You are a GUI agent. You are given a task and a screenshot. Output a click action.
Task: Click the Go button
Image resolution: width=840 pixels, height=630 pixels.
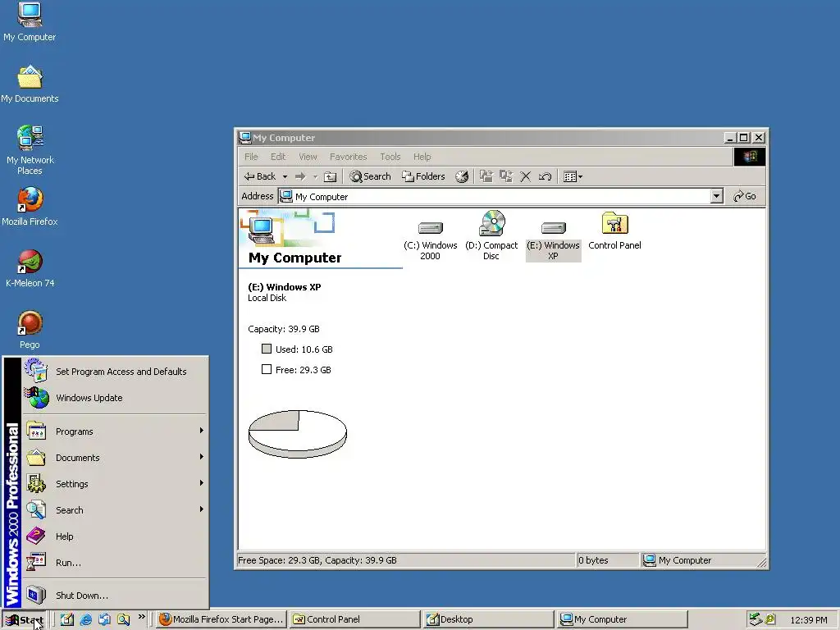(x=745, y=196)
